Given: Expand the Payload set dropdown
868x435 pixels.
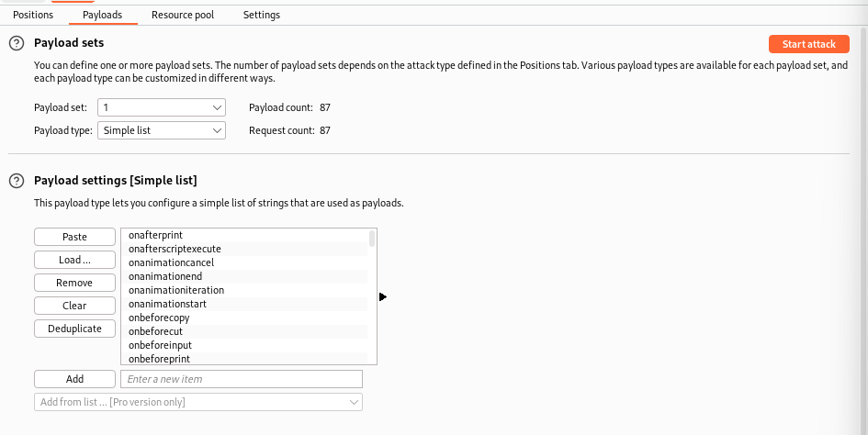Looking at the screenshot, I should pos(162,107).
